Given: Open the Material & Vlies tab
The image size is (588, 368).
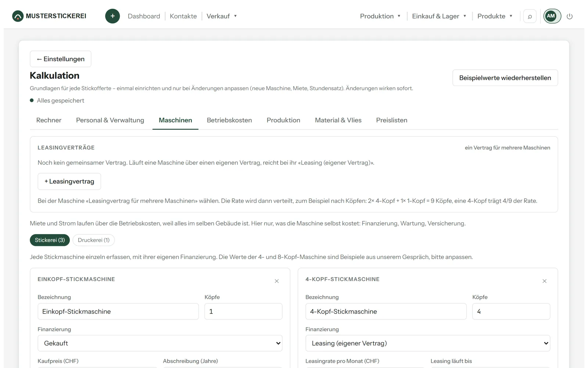Looking at the screenshot, I should coord(338,120).
